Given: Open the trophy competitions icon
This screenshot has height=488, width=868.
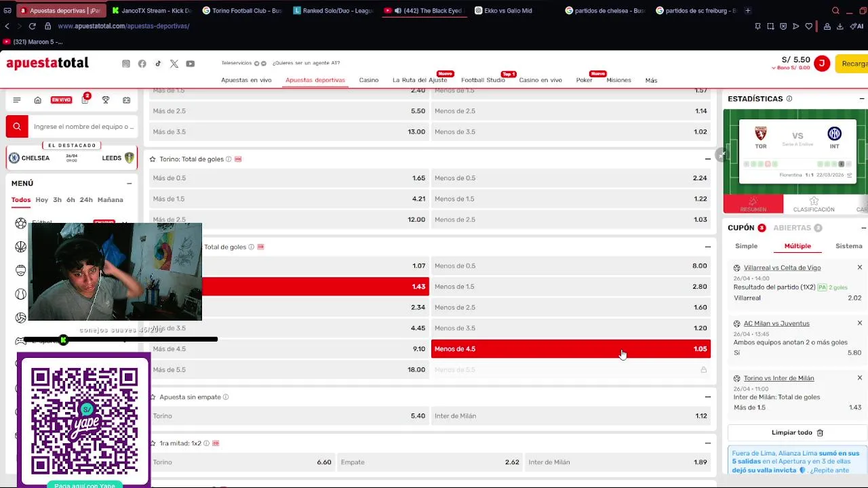Looking at the screenshot, I should pos(106,100).
